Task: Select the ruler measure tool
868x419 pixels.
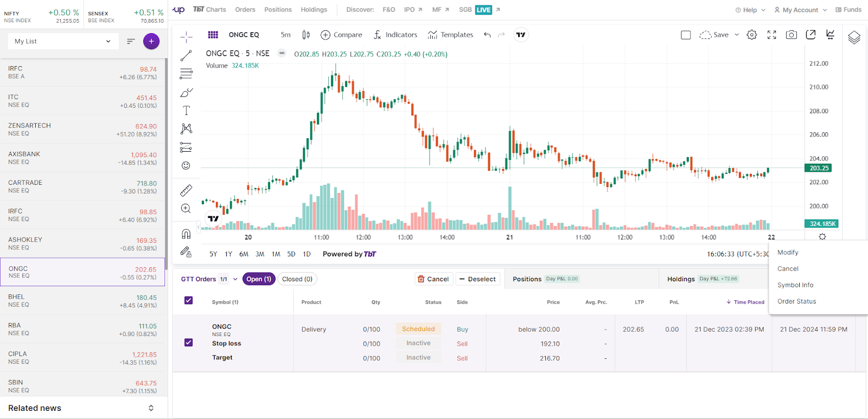Action: (186, 190)
